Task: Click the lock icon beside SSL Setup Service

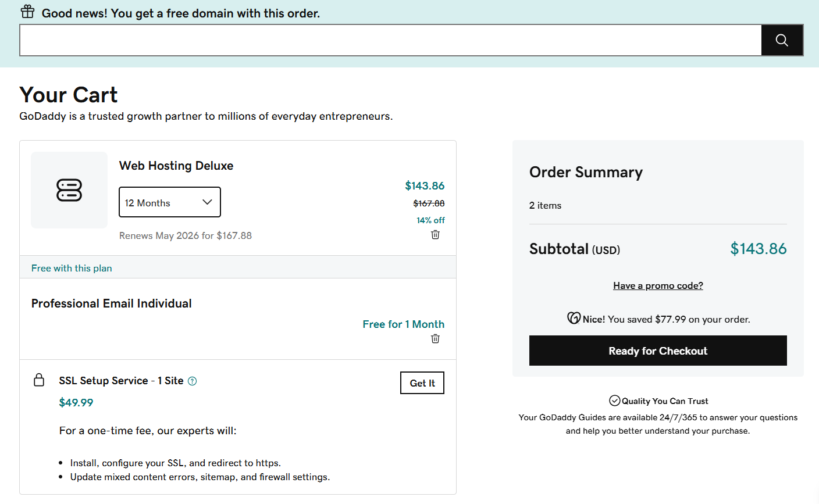Action: coord(39,380)
